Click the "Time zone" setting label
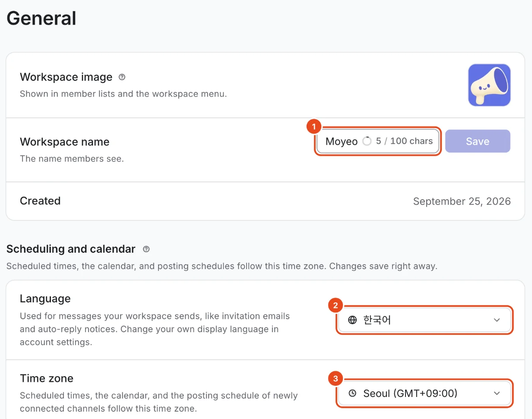 click(x=47, y=378)
